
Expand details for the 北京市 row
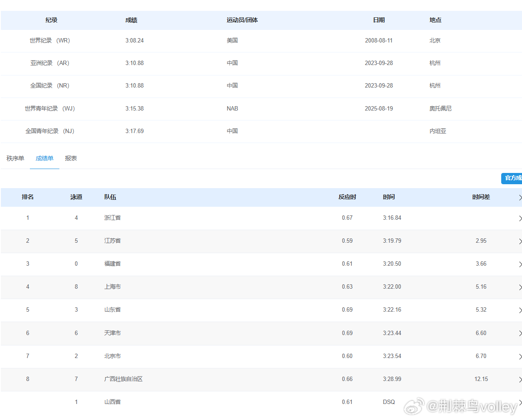(520, 357)
